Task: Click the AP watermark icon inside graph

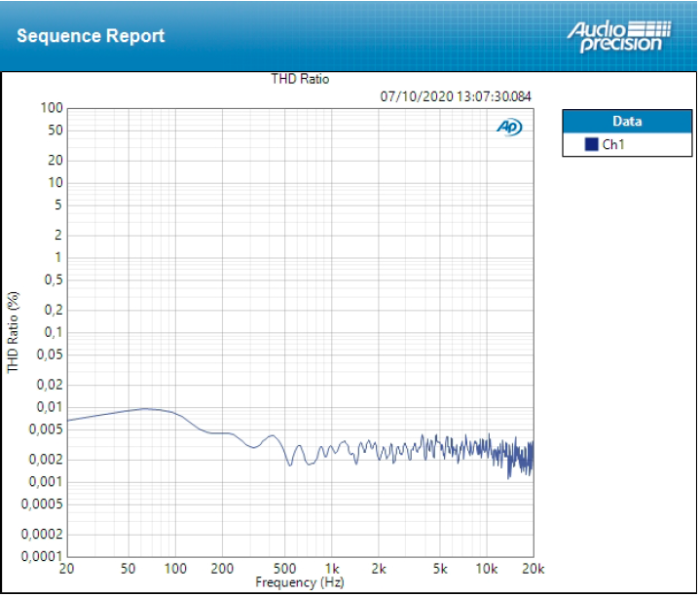Action: [509, 128]
